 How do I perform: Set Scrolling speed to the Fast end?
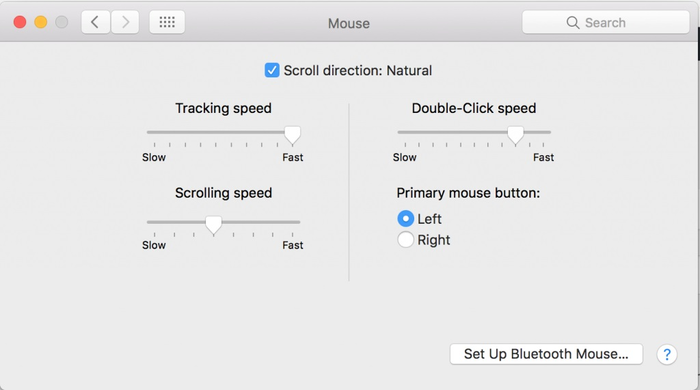[292, 222]
